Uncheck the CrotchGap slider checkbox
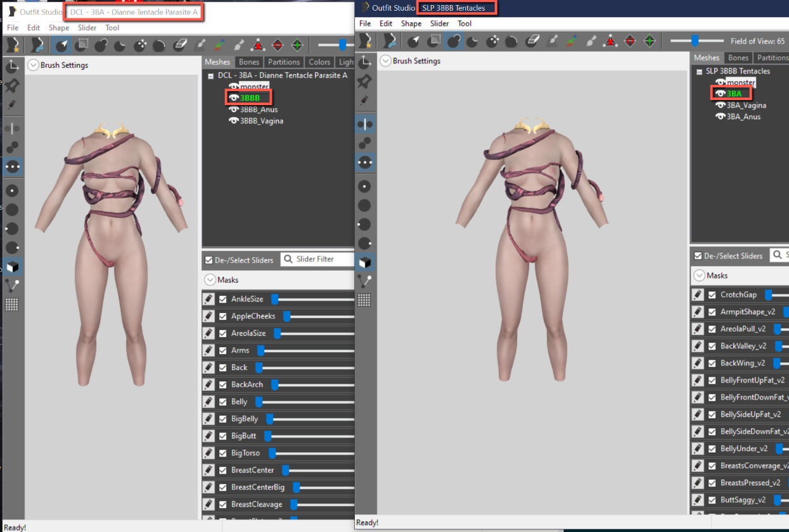 click(x=712, y=294)
